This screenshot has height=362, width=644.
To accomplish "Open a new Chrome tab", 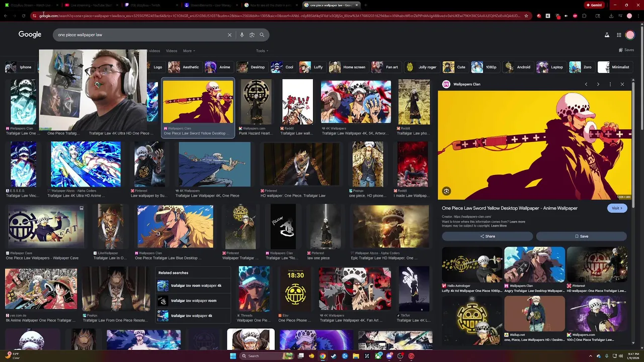I will pos(365,5).
